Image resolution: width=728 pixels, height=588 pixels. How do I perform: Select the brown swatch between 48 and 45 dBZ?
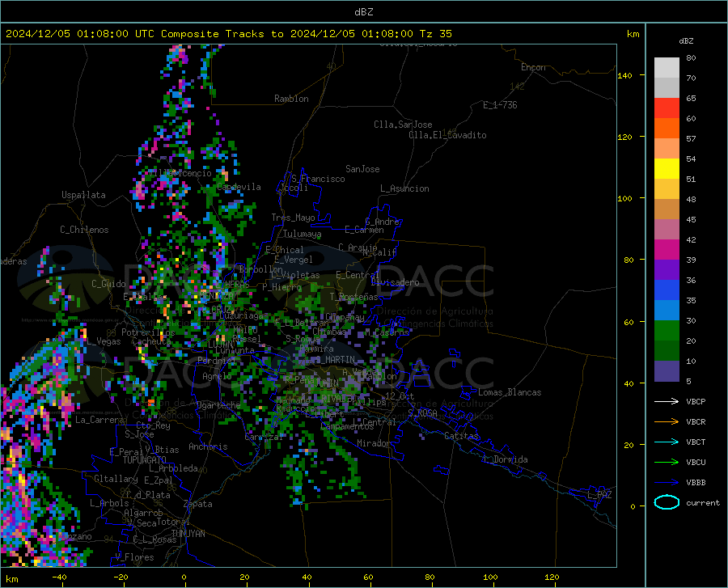pos(667,209)
